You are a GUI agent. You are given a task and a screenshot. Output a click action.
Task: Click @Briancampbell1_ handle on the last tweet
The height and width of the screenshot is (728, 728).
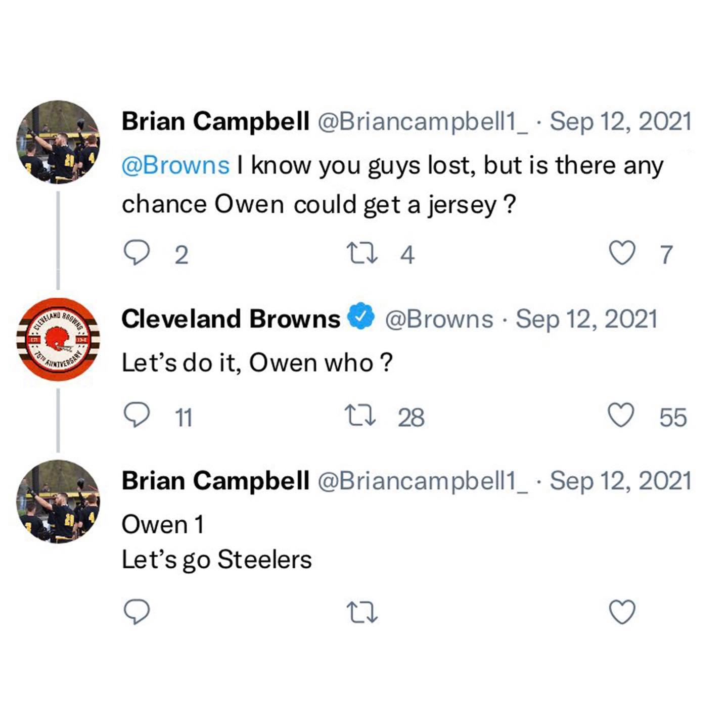[x=422, y=480]
